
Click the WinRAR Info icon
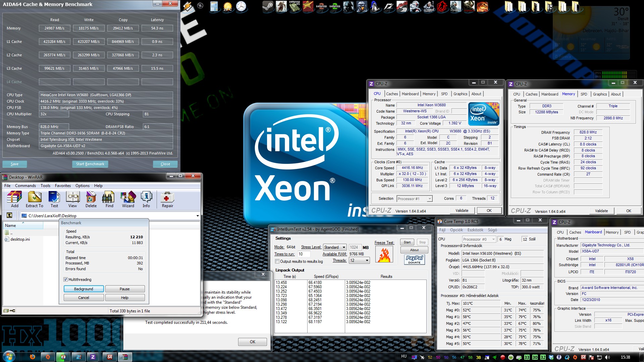(x=146, y=199)
